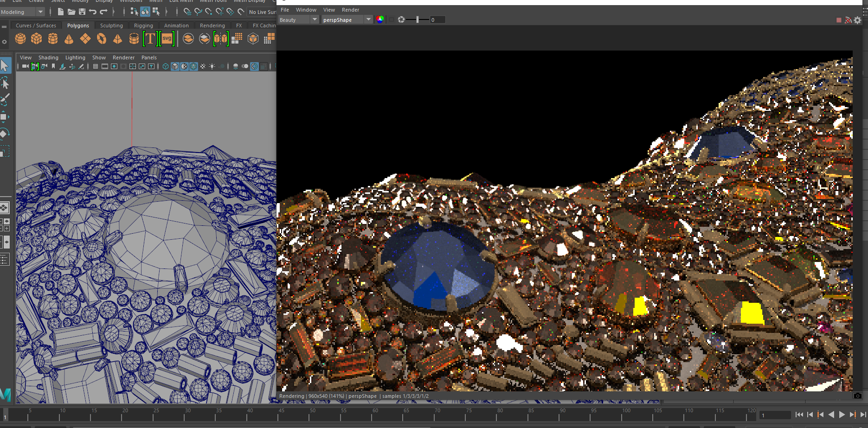Screen dimensions: 868x428
Task: Select the polygon Type text tool
Action: tap(150, 39)
